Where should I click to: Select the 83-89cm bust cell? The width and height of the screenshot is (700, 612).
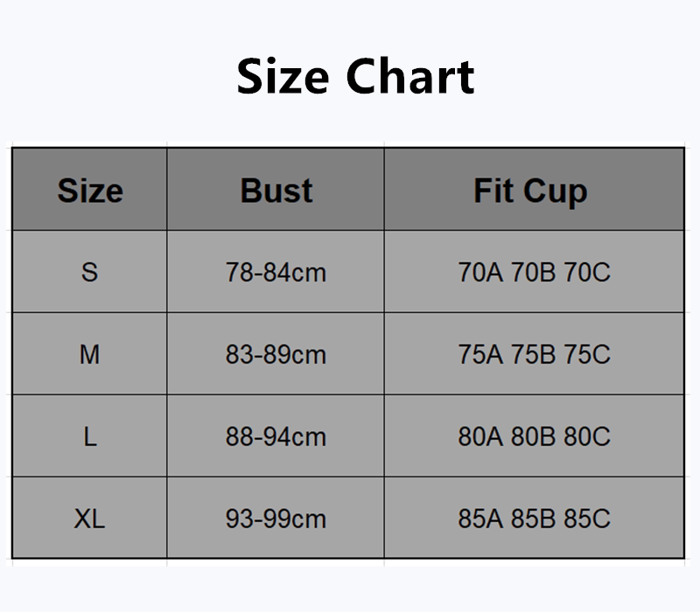[x=276, y=354]
